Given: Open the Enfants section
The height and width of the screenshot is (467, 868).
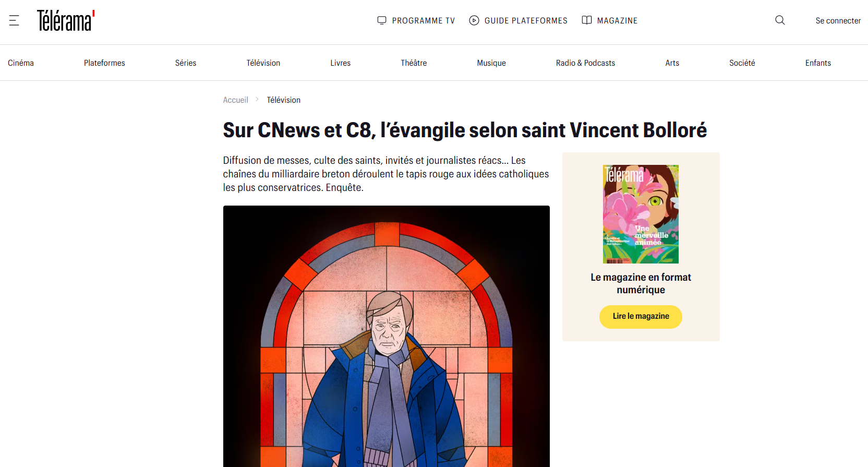Looking at the screenshot, I should [818, 63].
